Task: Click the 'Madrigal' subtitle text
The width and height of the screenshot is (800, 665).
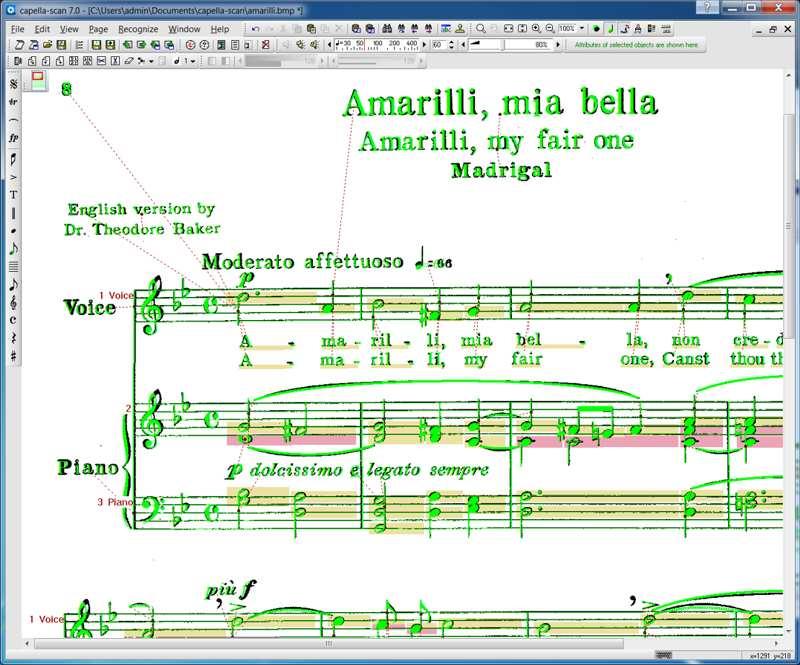Action: 502,170
